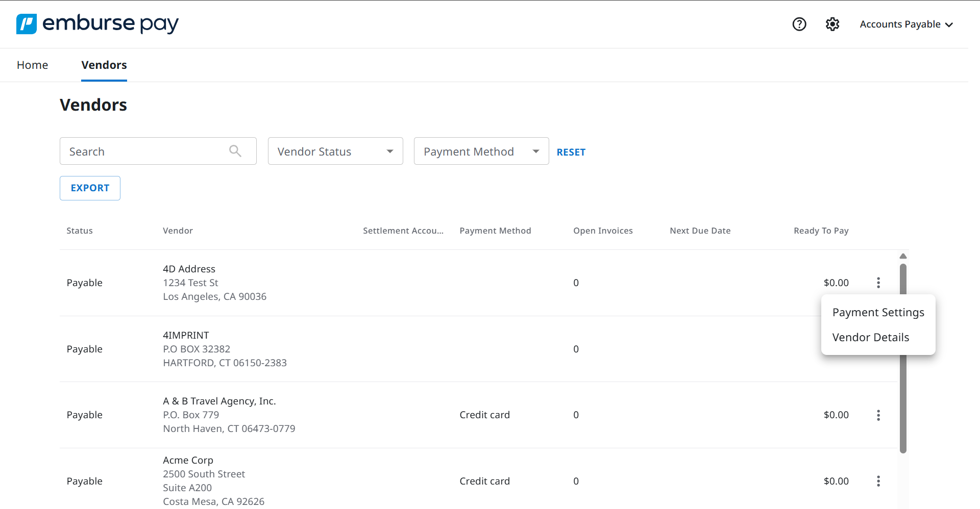Choose Vendor Details from the popup menu
Image resolution: width=980 pixels, height=509 pixels.
[870, 337]
